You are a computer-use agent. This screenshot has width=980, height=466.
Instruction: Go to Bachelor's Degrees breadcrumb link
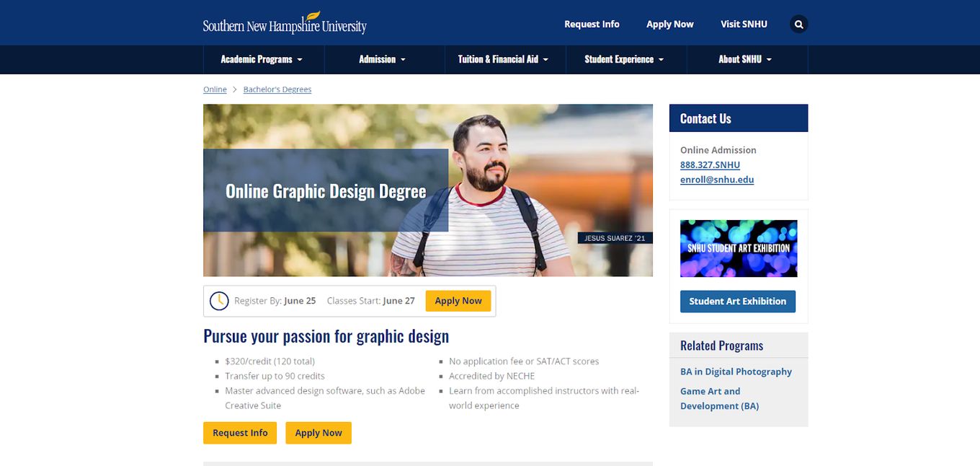click(277, 89)
